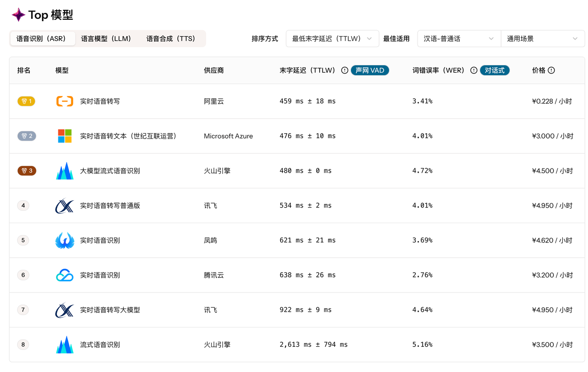Open the 最低末字延迟（TTLW）sort dropdown

pos(332,39)
